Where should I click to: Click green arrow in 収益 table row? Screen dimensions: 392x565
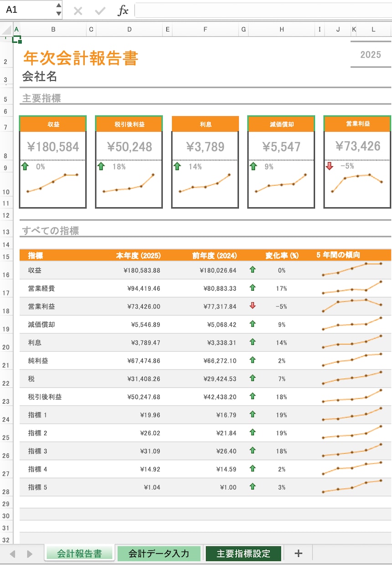pyautogui.click(x=253, y=270)
